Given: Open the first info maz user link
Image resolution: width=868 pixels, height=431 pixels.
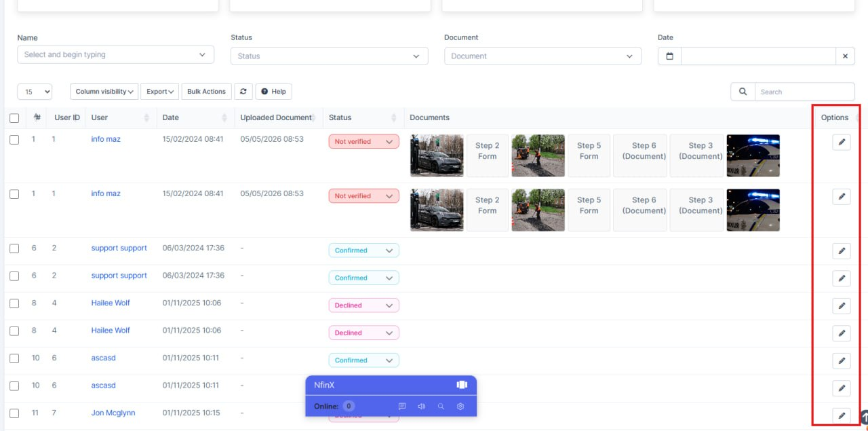Looking at the screenshot, I should 106,139.
